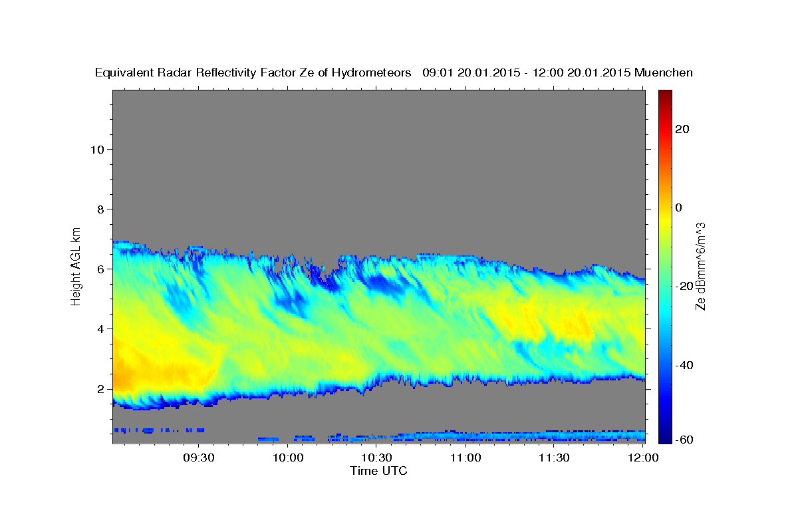Click the height tick label '2'
Screen dimensions: 798x532
(101, 388)
